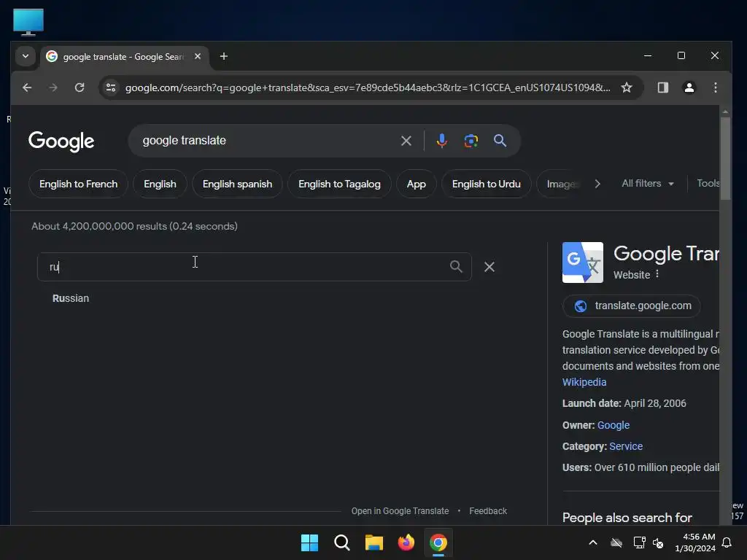Clear the Google search box text

tap(406, 141)
